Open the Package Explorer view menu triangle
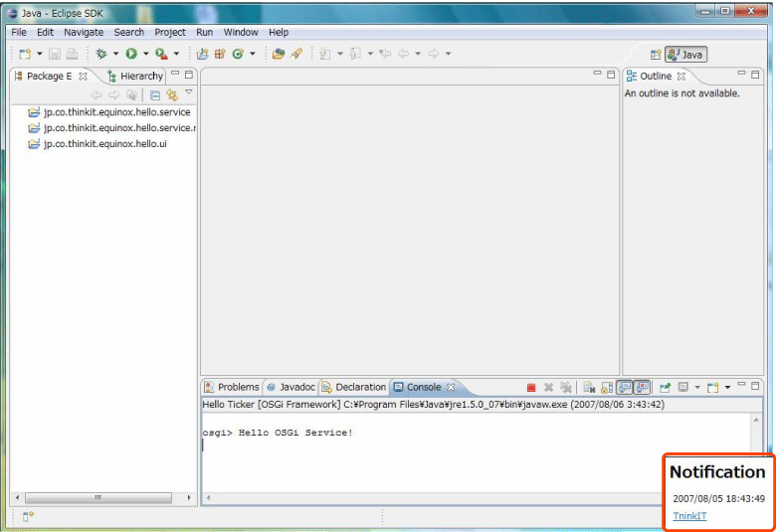The height and width of the screenshot is (532, 776). pyautogui.click(x=189, y=92)
